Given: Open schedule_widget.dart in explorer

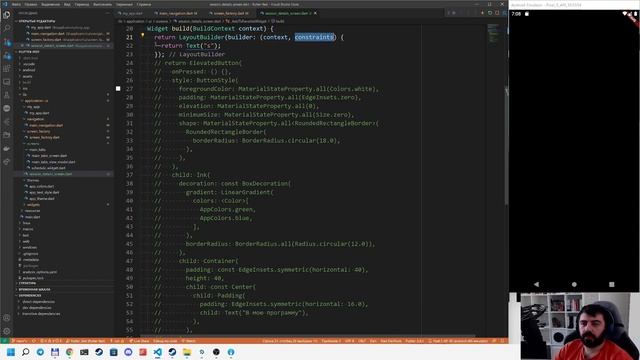Looking at the screenshot, I should [x=48, y=168].
